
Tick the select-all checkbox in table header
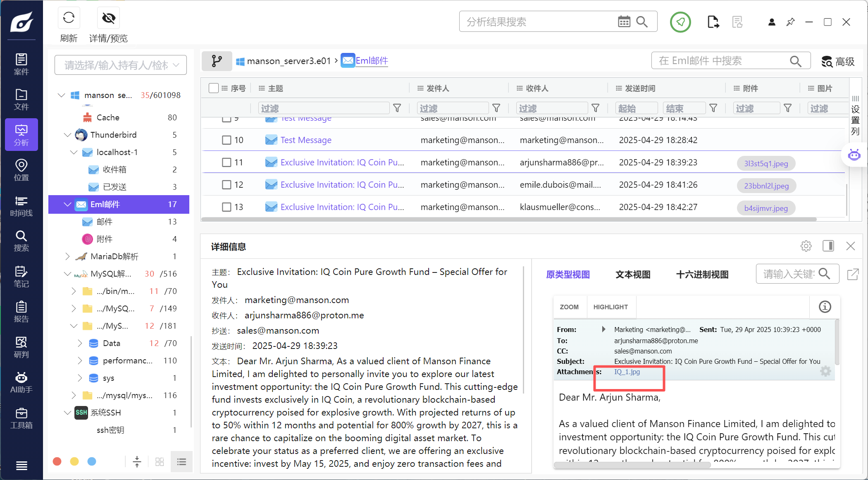tap(214, 88)
